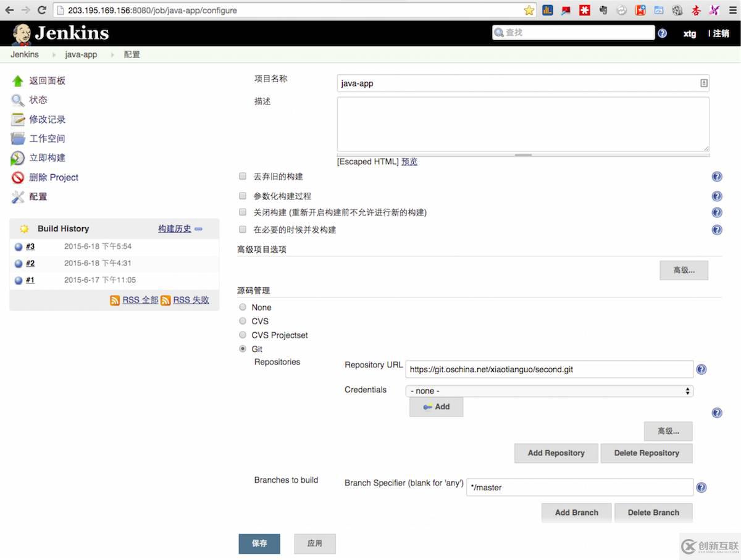Click RSS feed icon next to RSS 全部
Screen dimensions: 741x560
[x=115, y=300]
